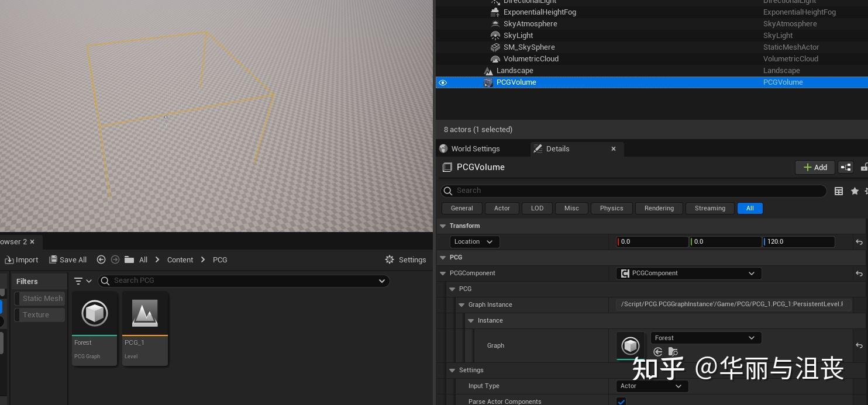
Task: Uncheck Parse Actor Components
Action: 621,401
